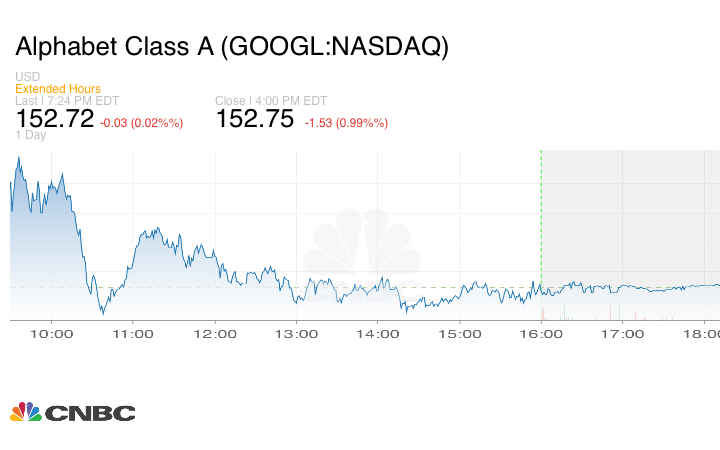Viewport: 720px width, 450px height.
Task: Click the Last 7:24 PM EDT timestamp
Action: [65, 100]
